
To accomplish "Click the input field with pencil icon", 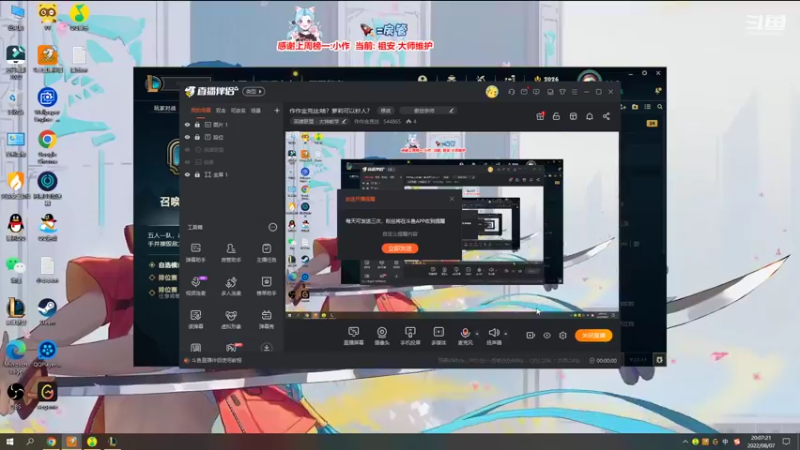I will tap(428, 110).
